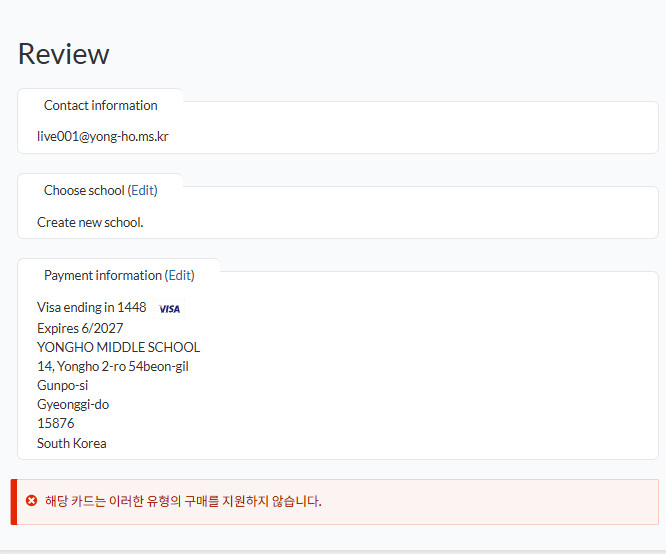Click the province line Gyeonggi-do
This screenshot has height=554, width=666.
click(x=73, y=404)
